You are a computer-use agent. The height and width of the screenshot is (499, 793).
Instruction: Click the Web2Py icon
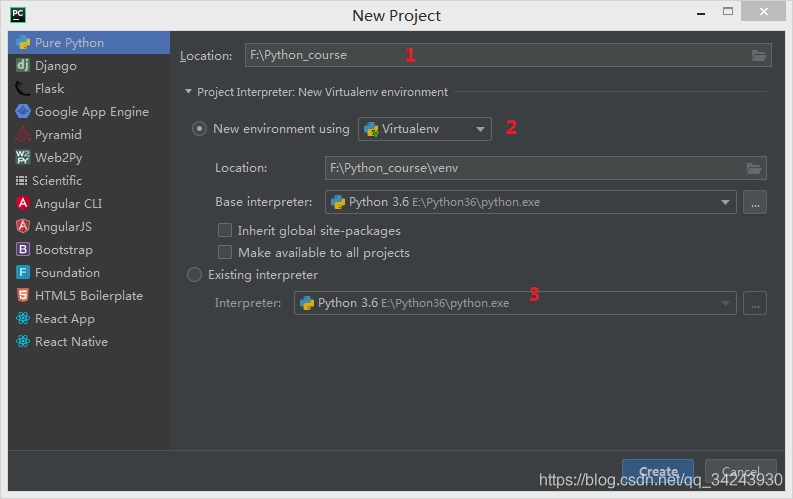click(23, 157)
